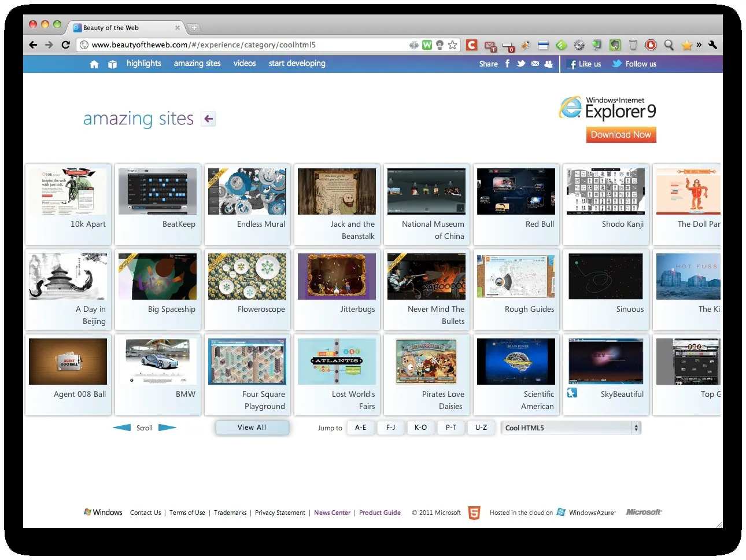Click the magnifier extension icon
The width and height of the screenshot is (746, 560).
pos(669,45)
